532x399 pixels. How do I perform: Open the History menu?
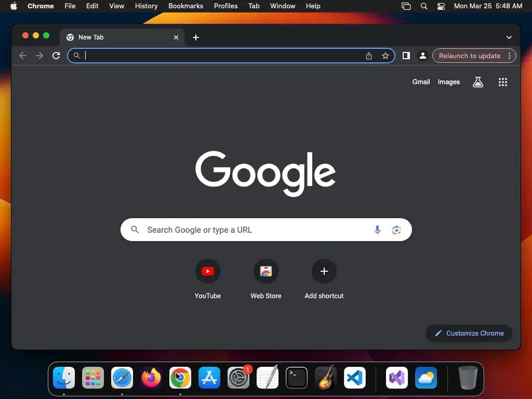click(x=146, y=6)
